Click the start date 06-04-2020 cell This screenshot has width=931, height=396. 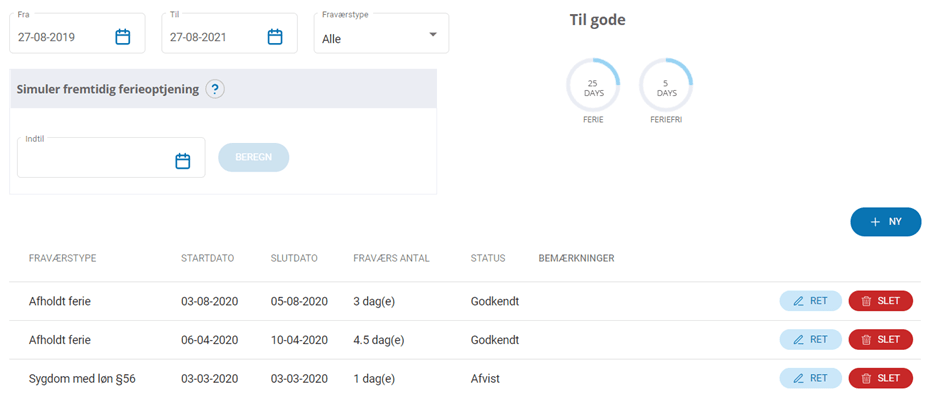tap(210, 340)
